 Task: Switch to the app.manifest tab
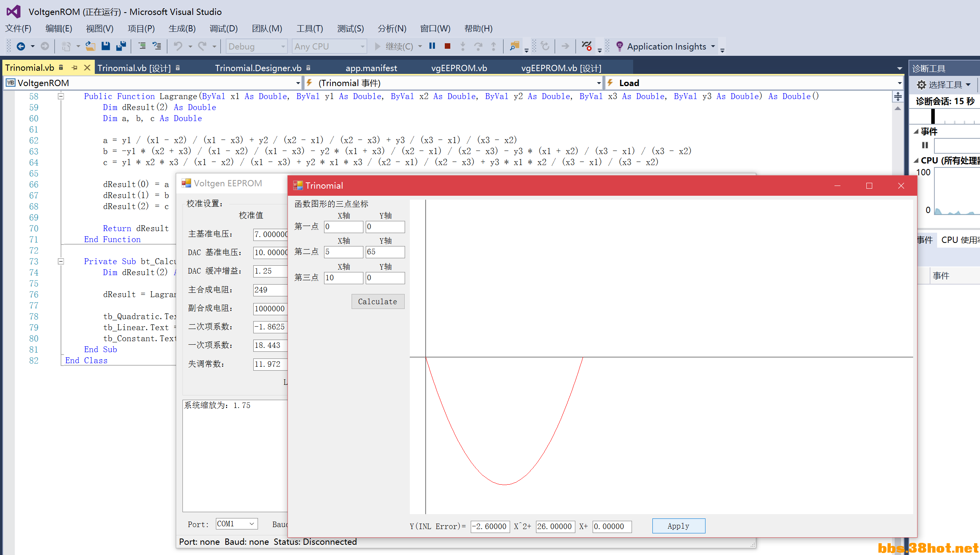371,68
